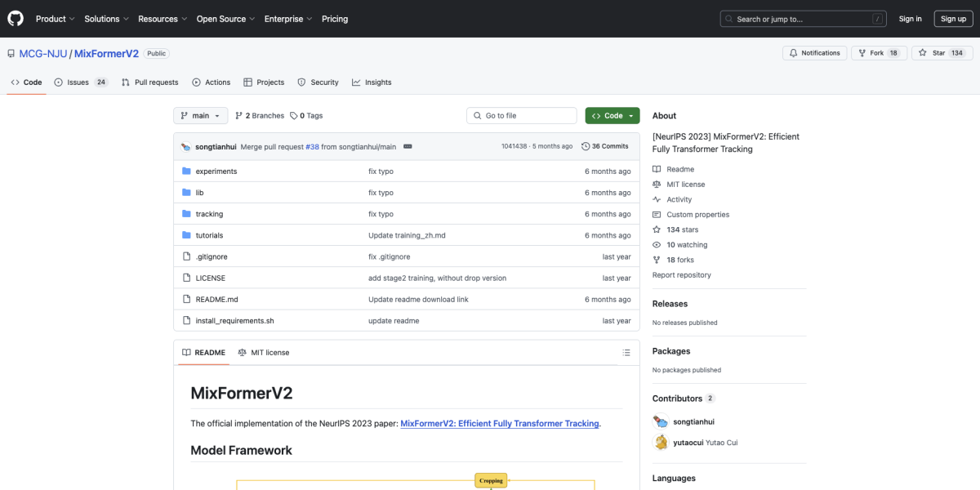
Task: Switch to the MIT license tab in README
Action: click(x=265, y=352)
